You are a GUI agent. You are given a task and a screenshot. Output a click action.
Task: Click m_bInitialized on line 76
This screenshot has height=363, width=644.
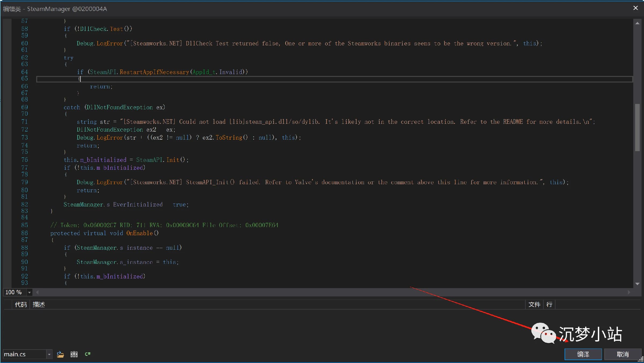103,160
